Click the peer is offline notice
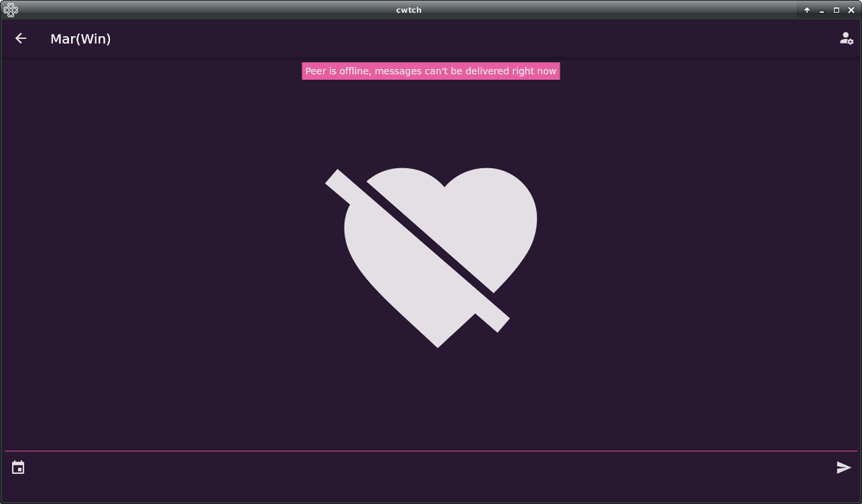 [431, 71]
